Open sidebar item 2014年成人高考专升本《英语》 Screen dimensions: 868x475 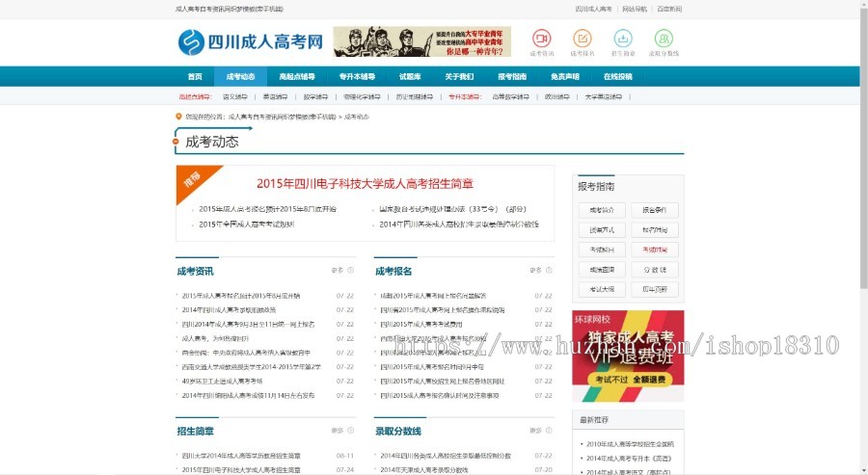coord(628,459)
